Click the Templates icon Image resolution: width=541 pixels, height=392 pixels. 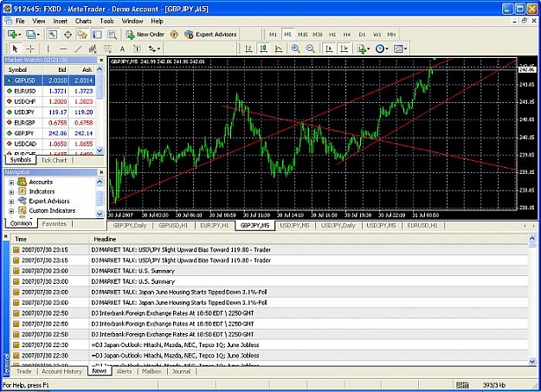(398, 48)
